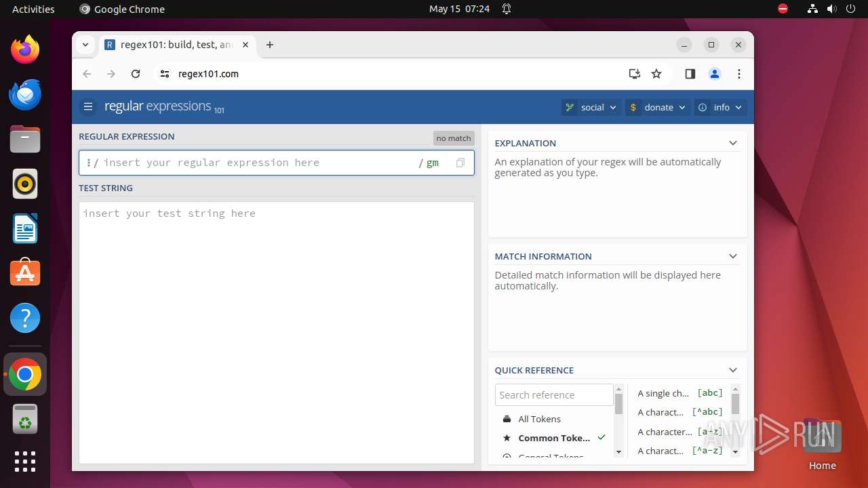Open the Home folder on desktop

tap(822, 445)
